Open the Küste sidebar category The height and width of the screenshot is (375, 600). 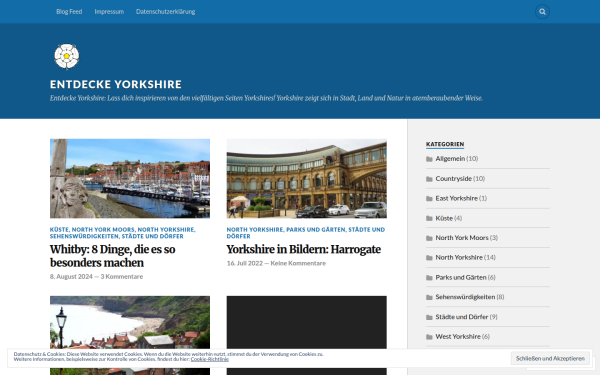[444, 218]
